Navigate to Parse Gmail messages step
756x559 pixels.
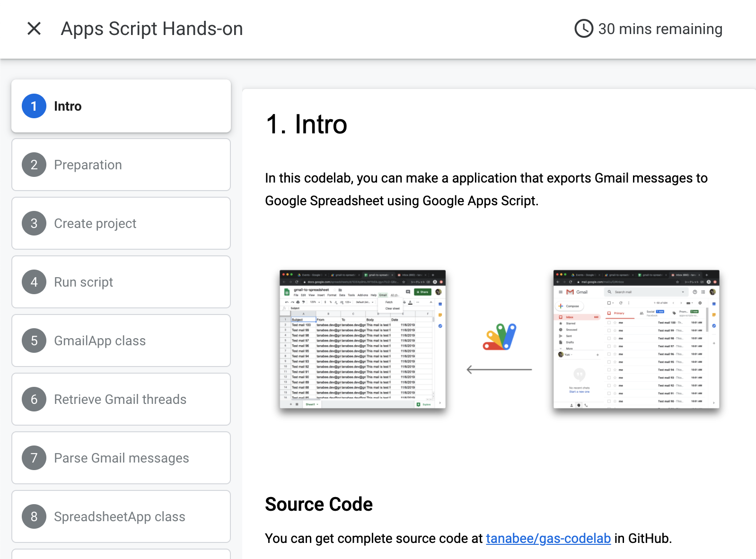pyautogui.click(x=122, y=458)
